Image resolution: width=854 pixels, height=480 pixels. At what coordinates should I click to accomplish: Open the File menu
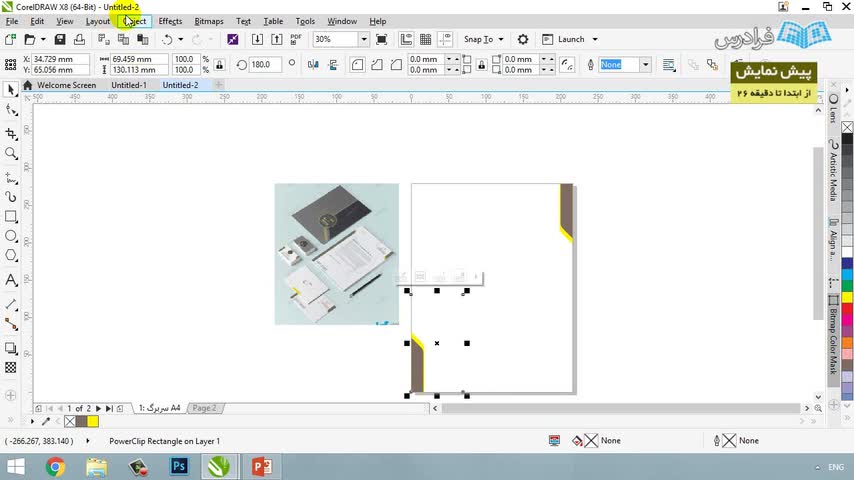(12, 21)
